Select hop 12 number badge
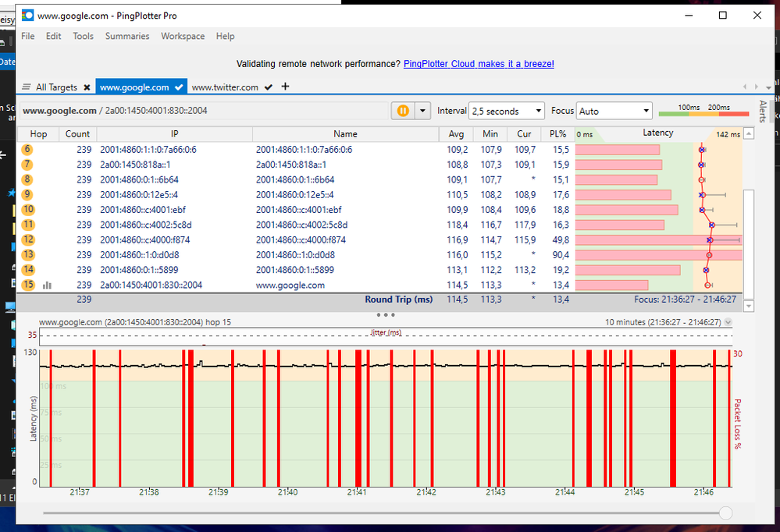This screenshot has height=532, width=780. tap(28, 239)
